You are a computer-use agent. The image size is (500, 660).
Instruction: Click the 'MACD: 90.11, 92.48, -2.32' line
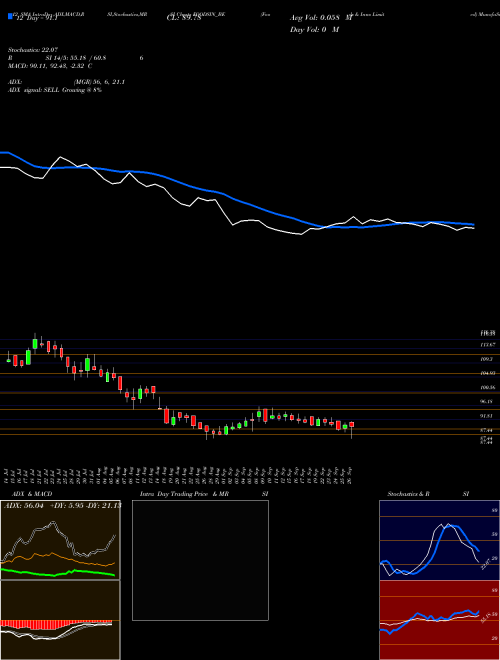pyautogui.click(x=51, y=66)
